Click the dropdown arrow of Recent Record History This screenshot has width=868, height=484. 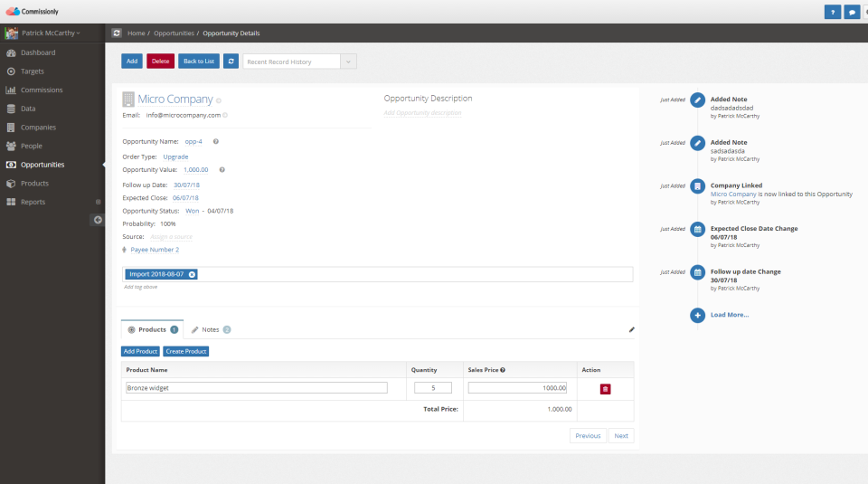(348, 62)
